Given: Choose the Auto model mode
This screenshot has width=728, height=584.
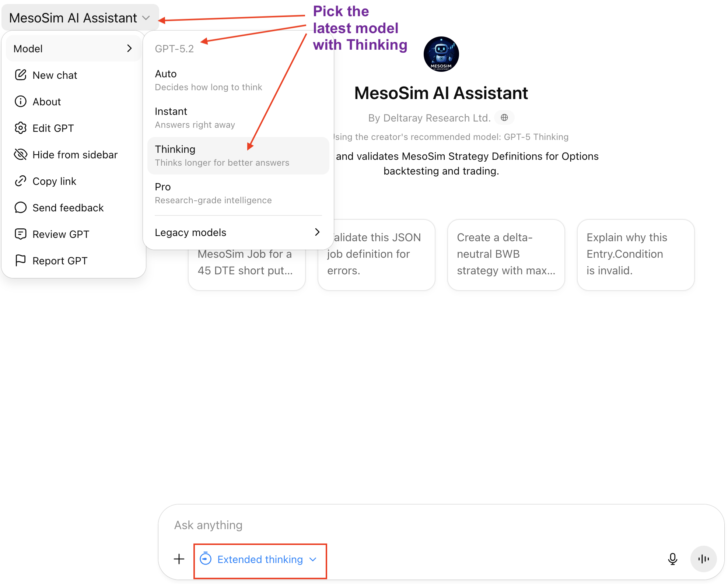Looking at the screenshot, I should (238, 80).
